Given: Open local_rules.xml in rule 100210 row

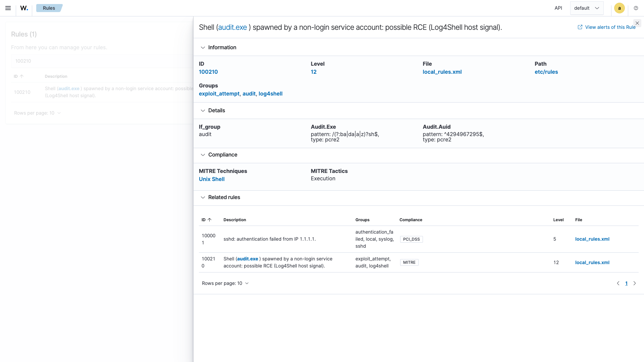Looking at the screenshot, I should [592, 262].
